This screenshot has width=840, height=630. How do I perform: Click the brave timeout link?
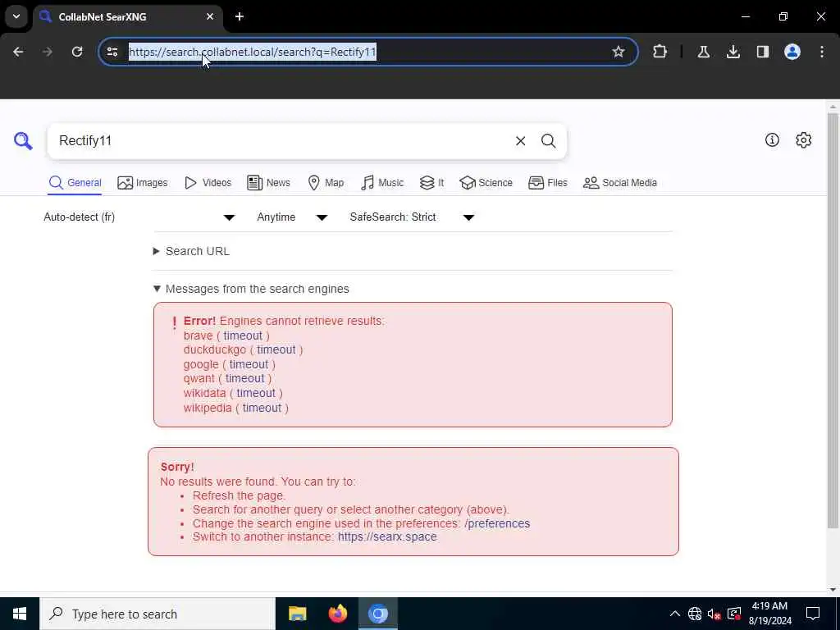pyautogui.click(x=243, y=336)
